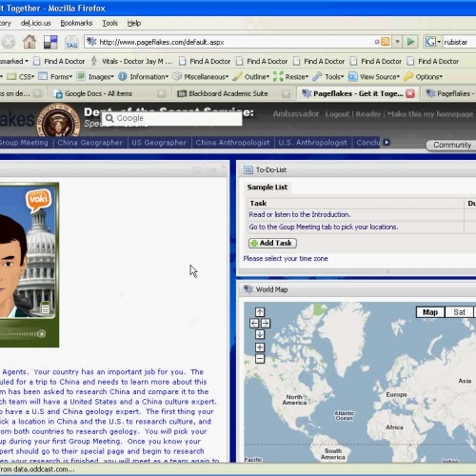
Task: Open the Help menu
Action: (x=134, y=23)
